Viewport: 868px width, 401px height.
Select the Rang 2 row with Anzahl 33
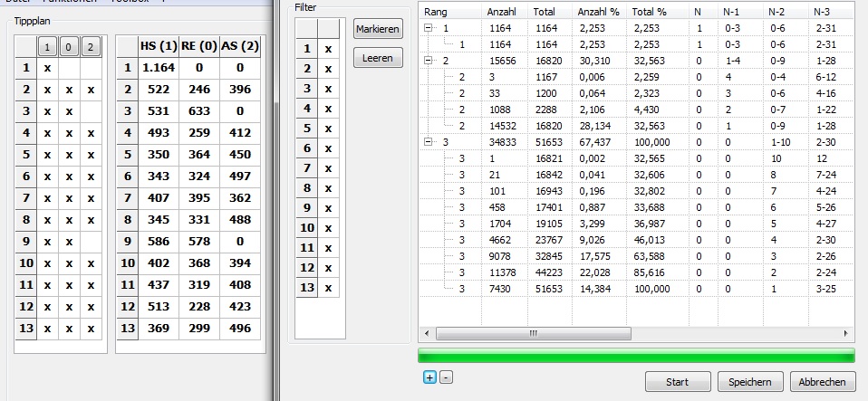[x=637, y=93]
